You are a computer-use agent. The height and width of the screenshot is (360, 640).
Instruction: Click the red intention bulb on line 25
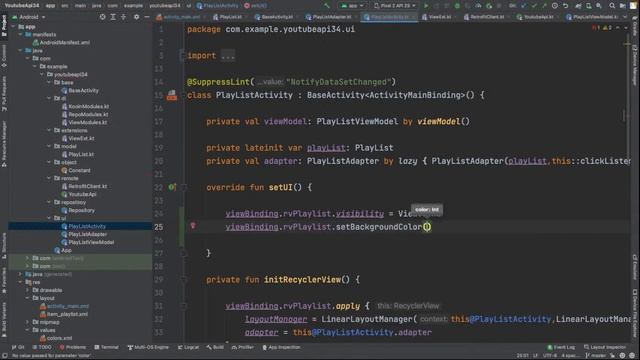(x=193, y=226)
